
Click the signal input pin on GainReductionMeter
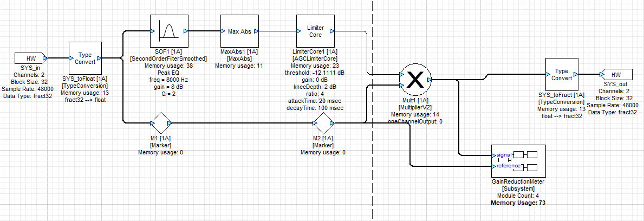493,155
